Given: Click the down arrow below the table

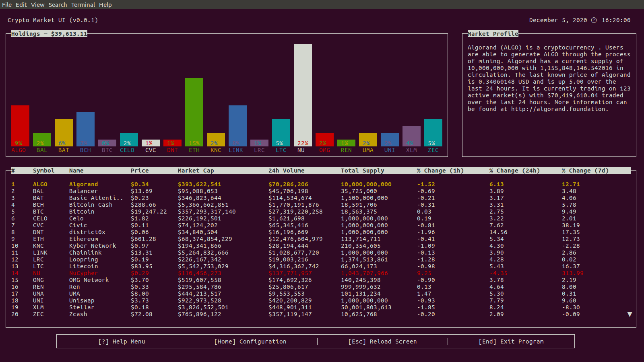Looking at the screenshot, I should (x=630, y=314).
